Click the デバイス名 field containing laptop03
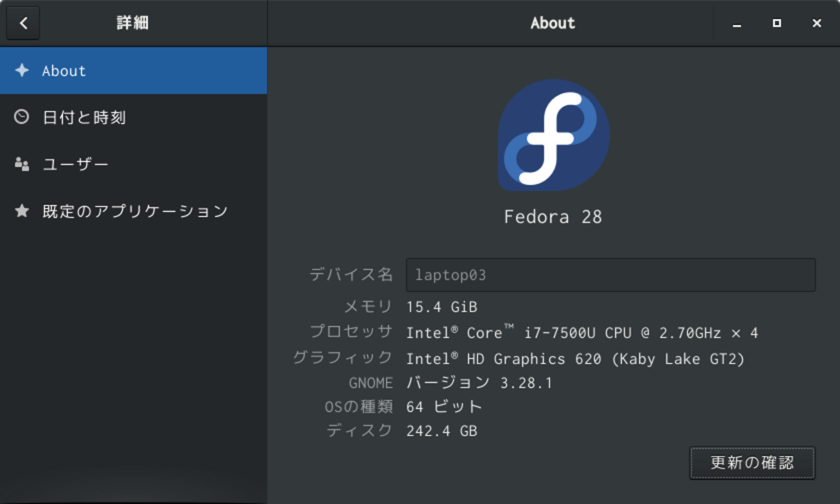 (x=610, y=275)
